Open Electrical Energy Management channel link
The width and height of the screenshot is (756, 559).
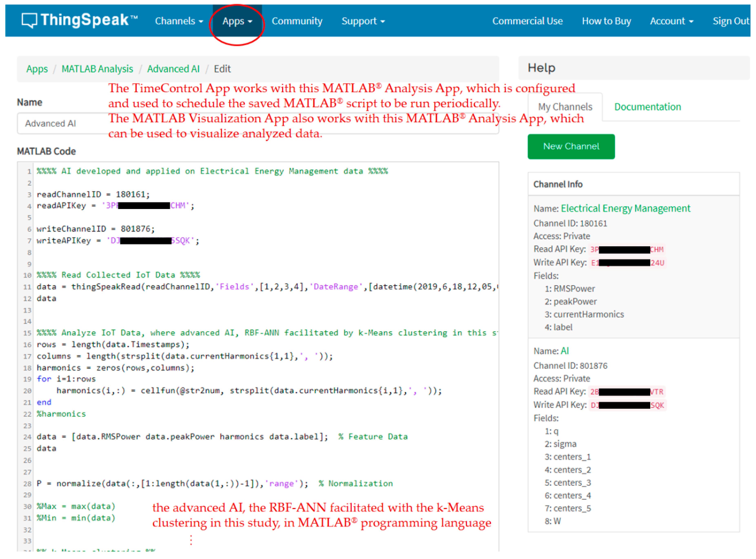click(625, 208)
